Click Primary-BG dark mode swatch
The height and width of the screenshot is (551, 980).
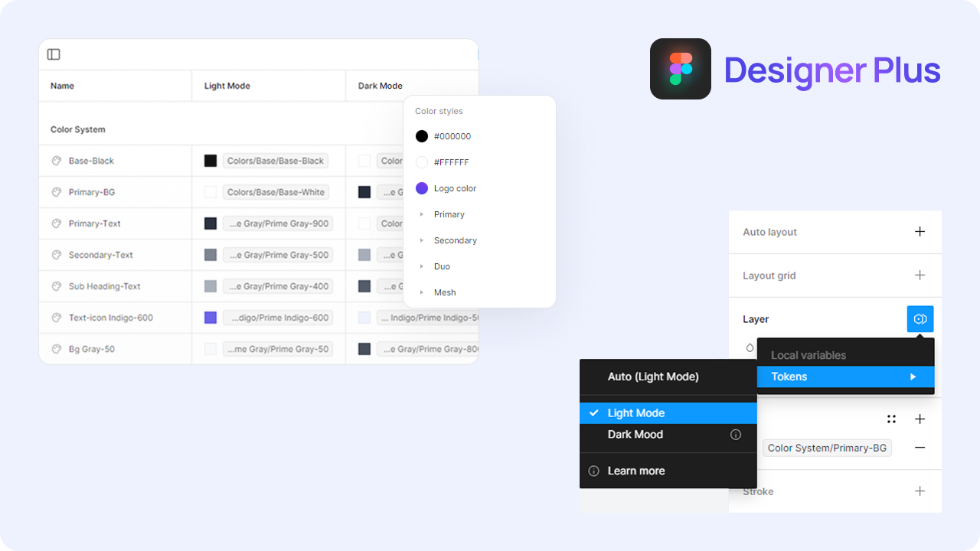[364, 192]
